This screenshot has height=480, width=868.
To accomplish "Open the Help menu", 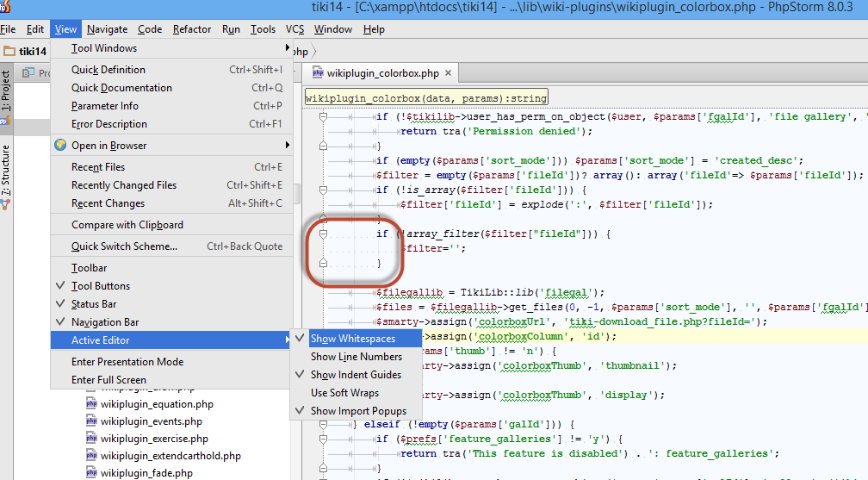I will [x=374, y=29].
